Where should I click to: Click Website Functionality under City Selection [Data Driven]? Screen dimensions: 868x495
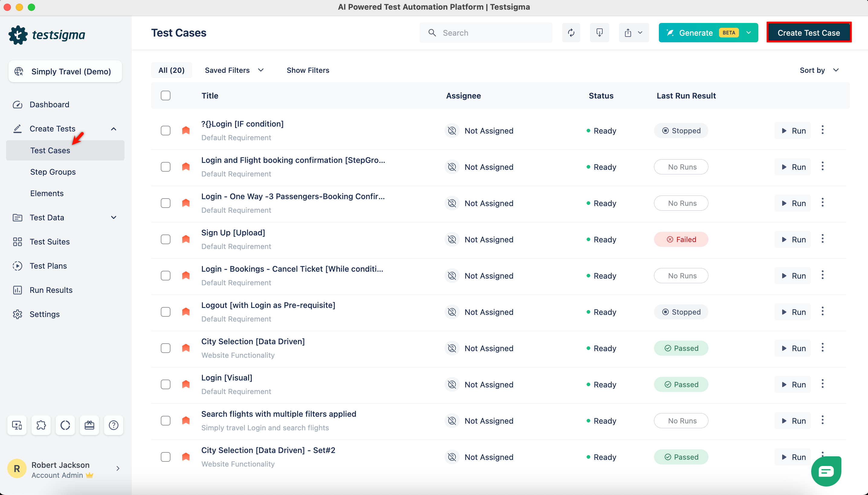238,355
